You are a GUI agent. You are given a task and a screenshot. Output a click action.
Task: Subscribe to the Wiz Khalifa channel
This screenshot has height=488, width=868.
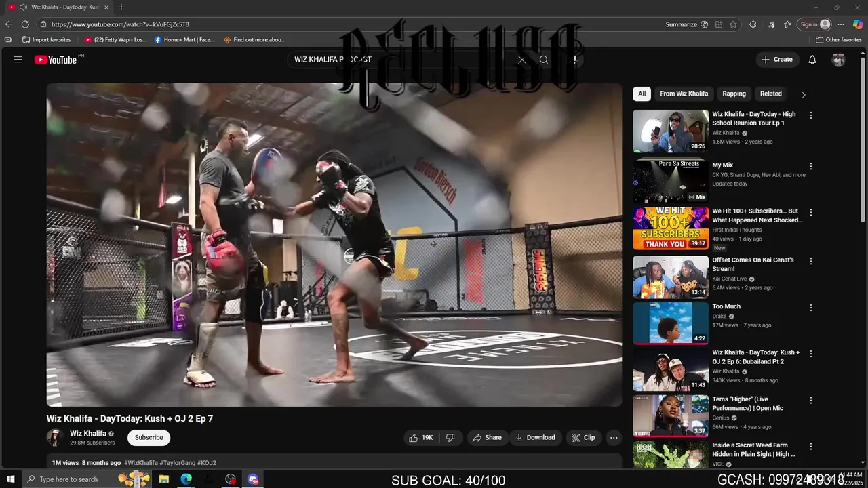click(x=149, y=437)
